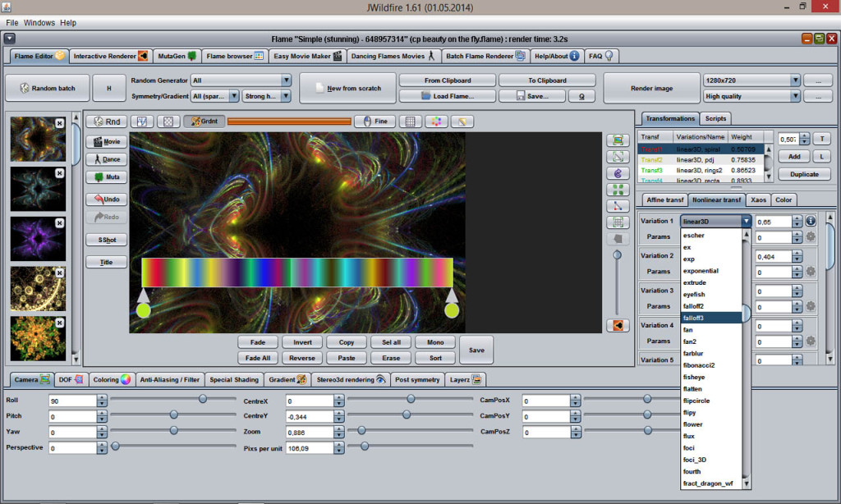
Task: Click the purple spiral icon
Action: pos(618,173)
